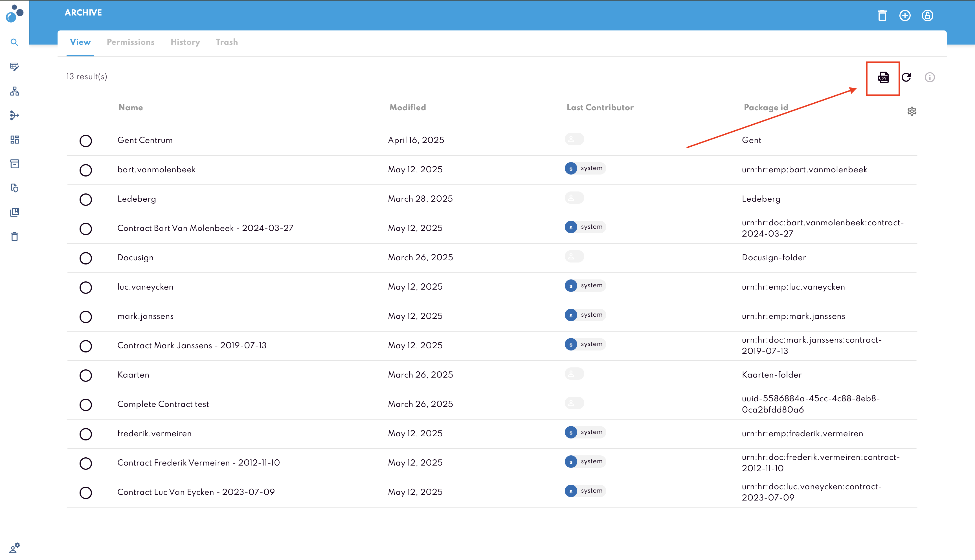Select the Kaarten row radio

[85, 375]
